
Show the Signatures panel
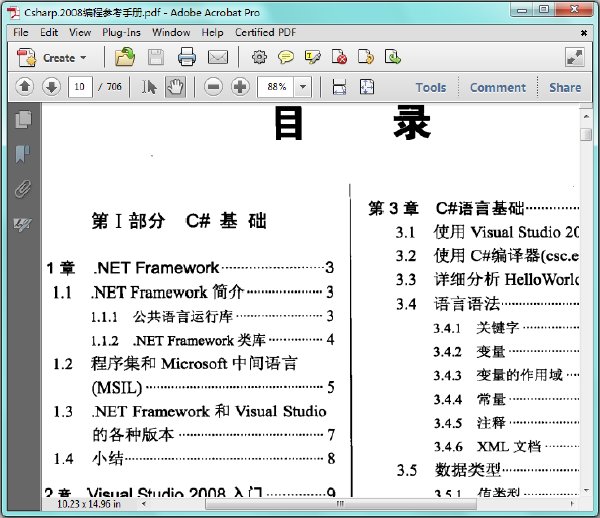[23, 224]
